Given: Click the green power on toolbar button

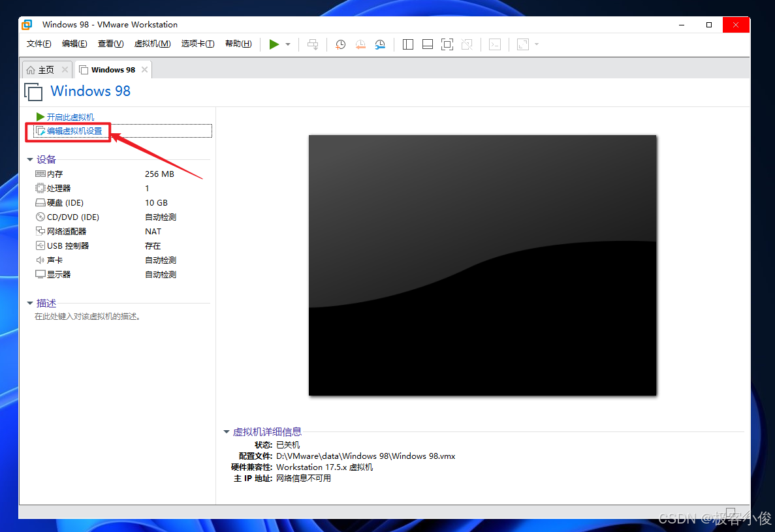Looking at the screenshot, I should (274, 44).
